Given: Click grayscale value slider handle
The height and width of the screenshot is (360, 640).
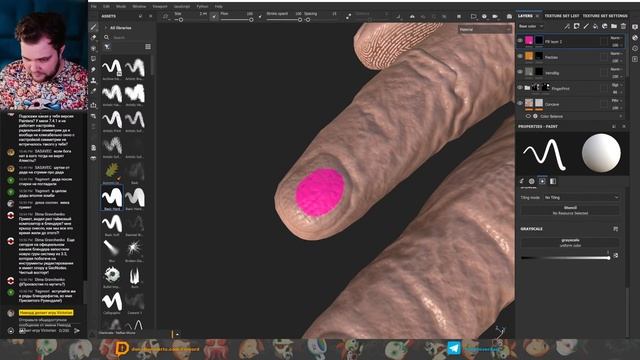Looking at the screenshot, I should tap(609, 258).
